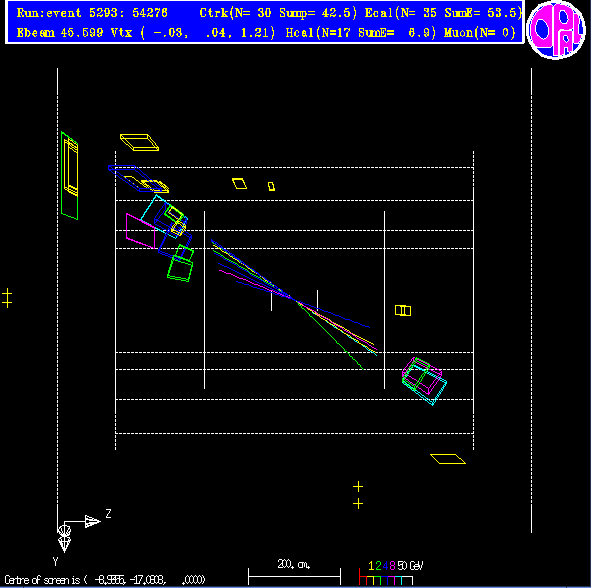Click the track vertex where tracks converge
The height and width of the screenshot is (588, 591).
coord(294,299)
